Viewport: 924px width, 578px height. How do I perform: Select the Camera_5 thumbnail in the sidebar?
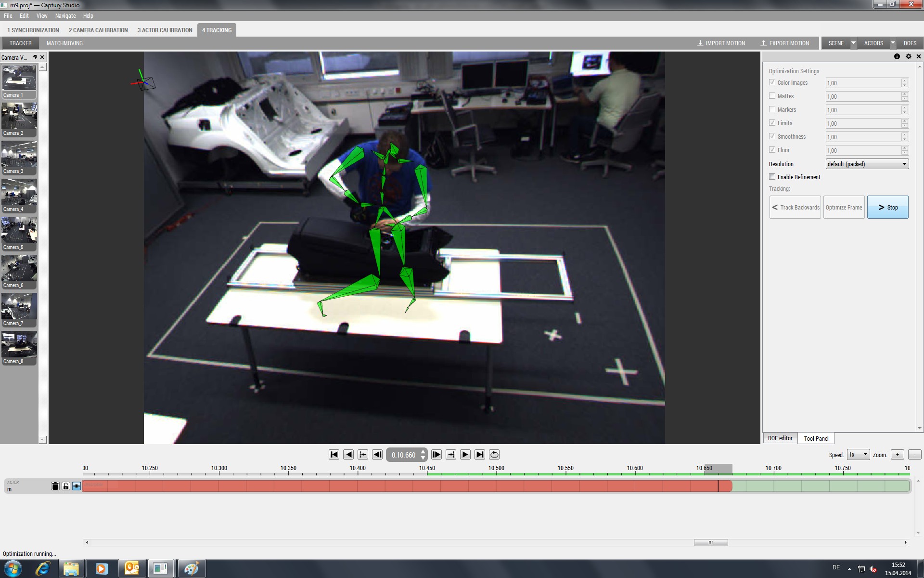coord(19,231)
